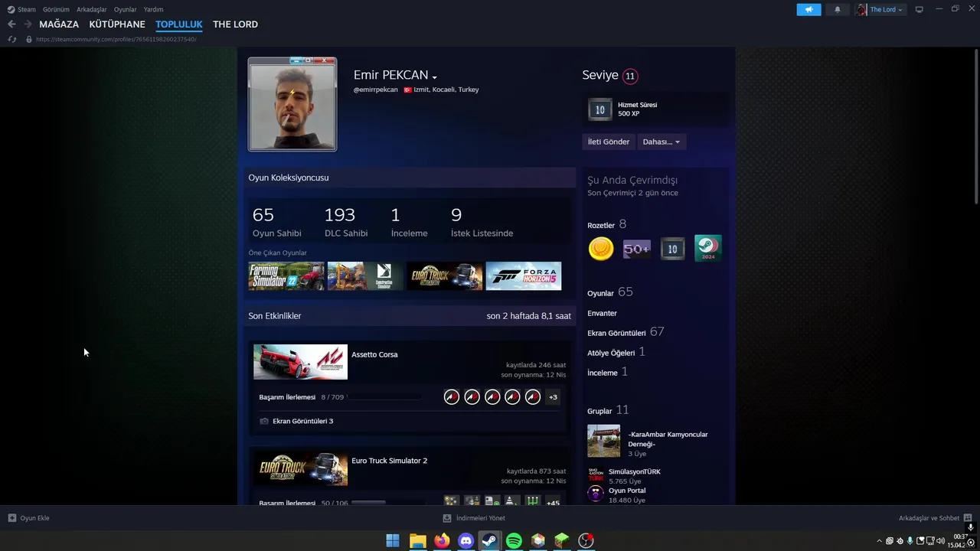
Task: Open Discord from the taskbar
Action: click(x=465, y=541)
